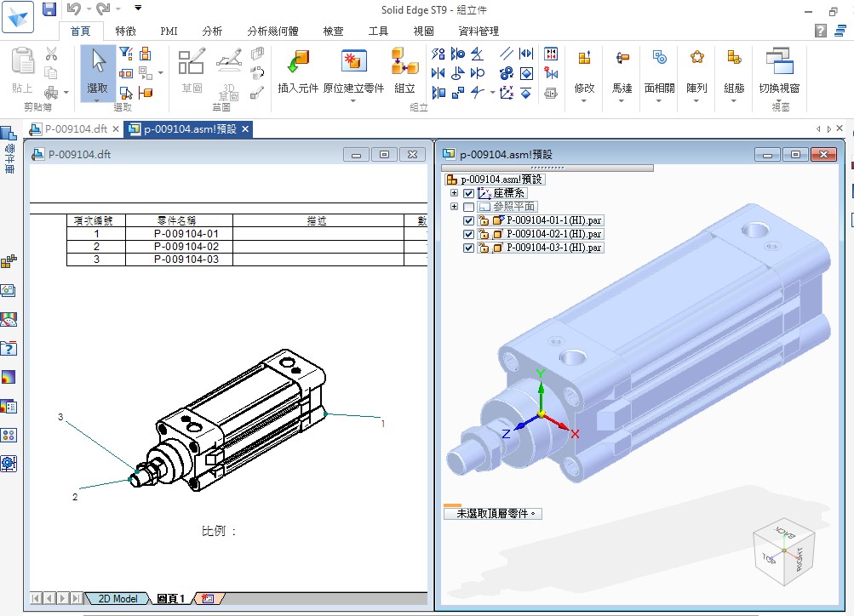Uncheck the P-009104-02-1(HI).par checkbox
Screen dimensions: 854x616
468,234
